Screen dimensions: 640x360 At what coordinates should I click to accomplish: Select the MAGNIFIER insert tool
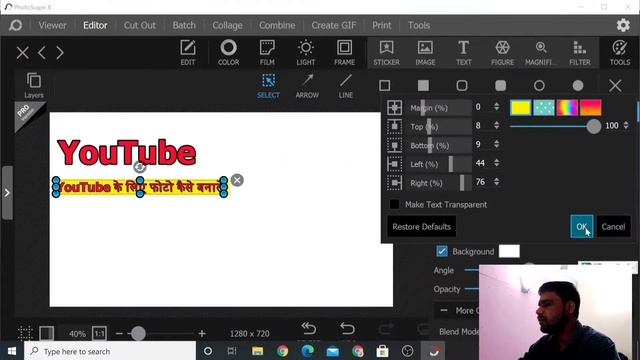[x=541, y=53]
